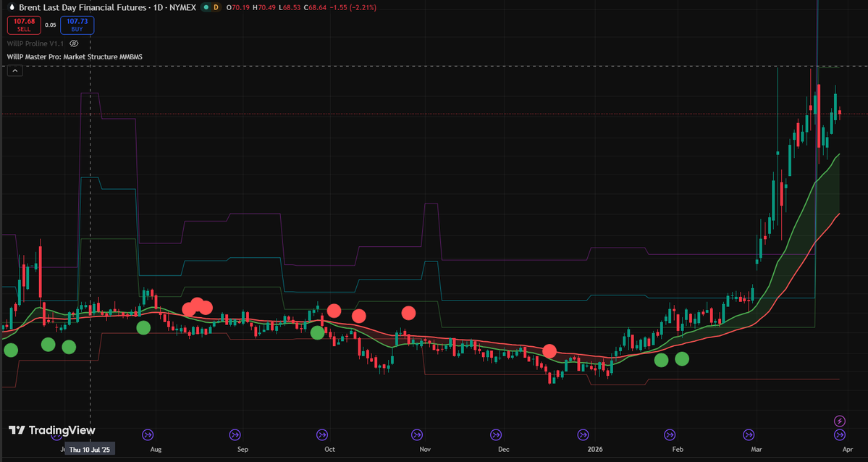Select WillP Master Pro: Market Structure MMBMS label
Screen dimensions: 868x462
pos(75,56)
